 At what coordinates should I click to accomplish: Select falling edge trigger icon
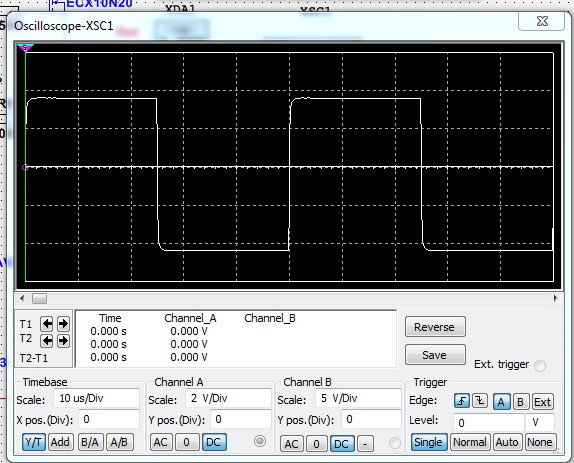[x=480, y=401]
